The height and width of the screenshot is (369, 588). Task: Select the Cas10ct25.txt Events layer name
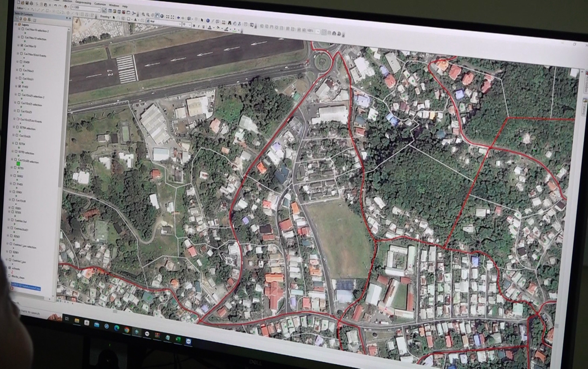(x=31, y=120)
